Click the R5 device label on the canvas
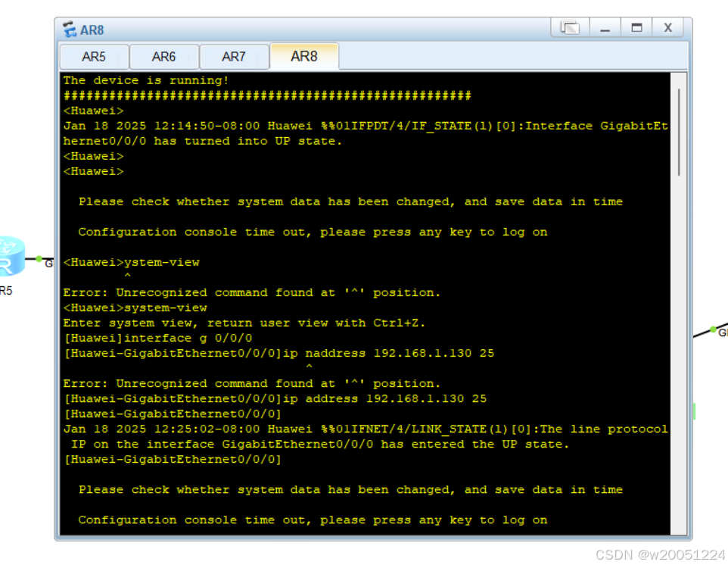Screen dimensions: 728x568 [6, 289]
